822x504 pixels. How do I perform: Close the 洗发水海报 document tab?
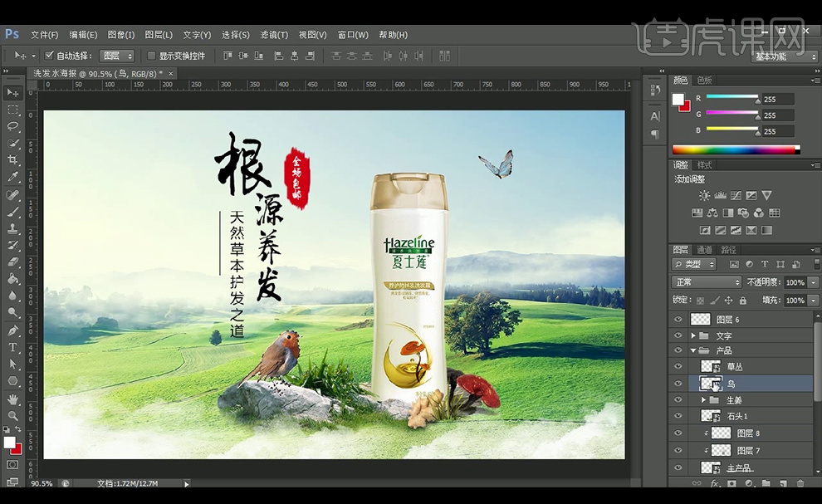[x=171, y=74]
